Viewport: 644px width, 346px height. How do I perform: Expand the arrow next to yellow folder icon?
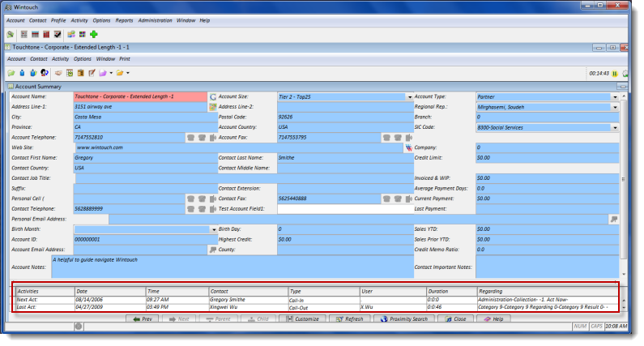(x=128, y=73)
